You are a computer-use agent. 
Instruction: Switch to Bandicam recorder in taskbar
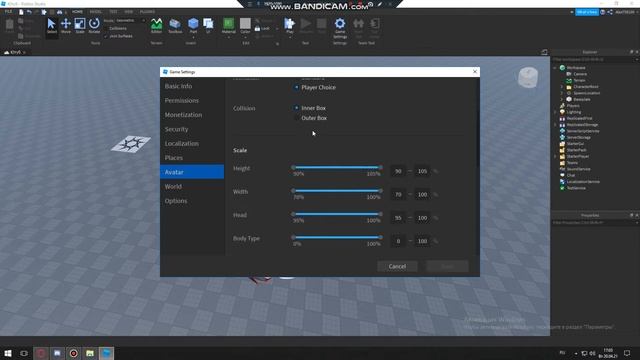point(73,353)
